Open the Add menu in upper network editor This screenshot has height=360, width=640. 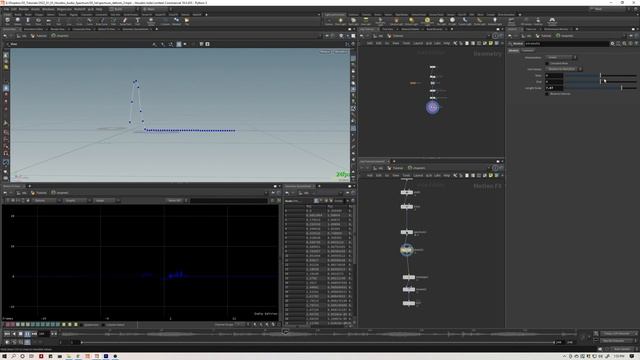369,43
